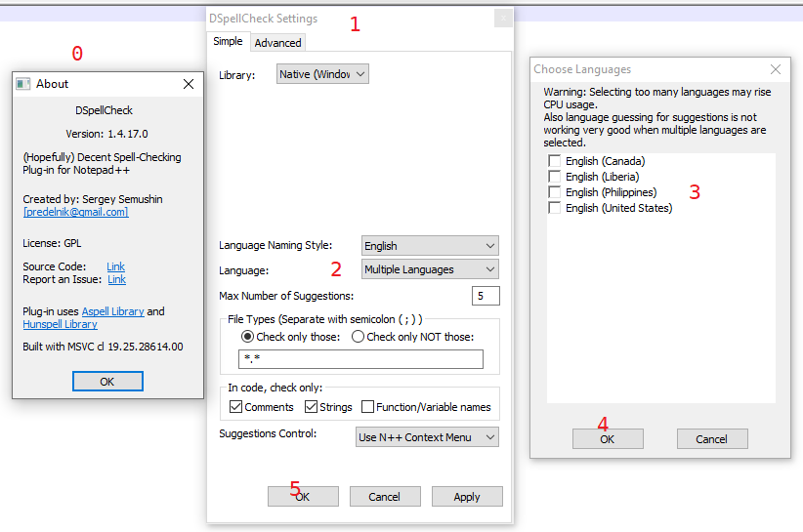This screenshot has width=803, height=532.
Task: Click Apply in DSpellCheck Settings
Action: pyautogui.click(x=467, y=497)
